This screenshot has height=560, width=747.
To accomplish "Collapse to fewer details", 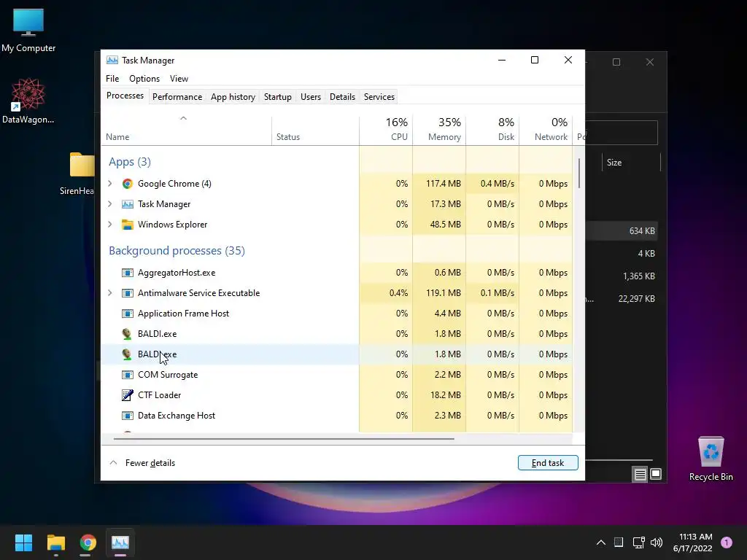I will click(142, 463).
